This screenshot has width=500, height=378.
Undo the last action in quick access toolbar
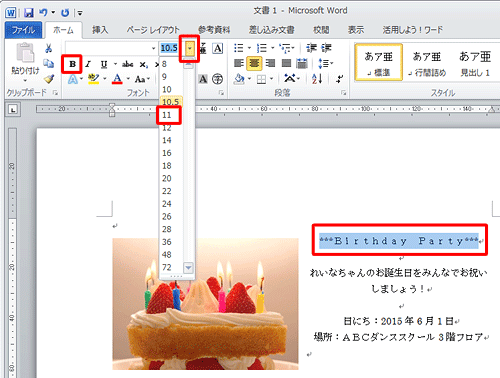pos(43,13)
